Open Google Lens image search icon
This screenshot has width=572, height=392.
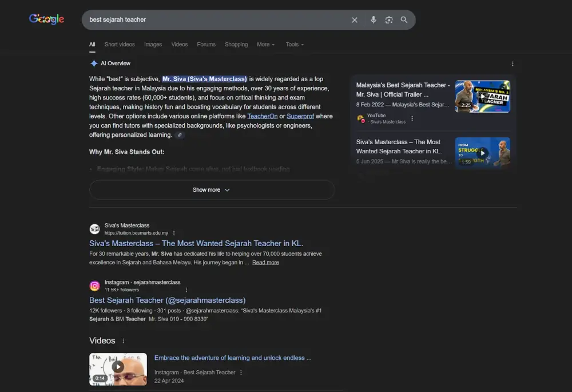click(x=389, y=19)
